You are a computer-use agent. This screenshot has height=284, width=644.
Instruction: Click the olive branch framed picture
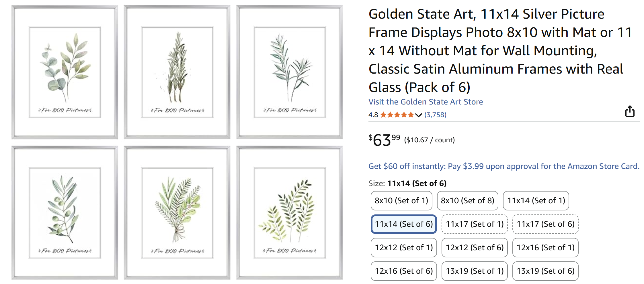coord(65,213)
